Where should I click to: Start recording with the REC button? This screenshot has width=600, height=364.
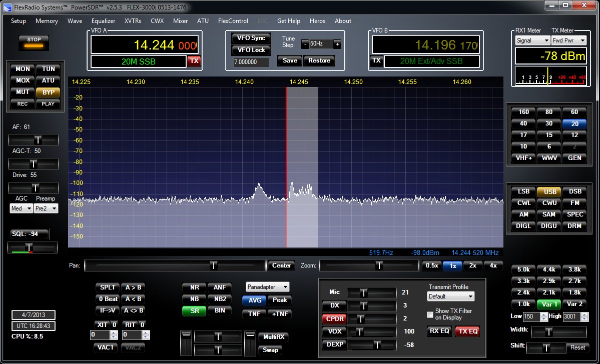22,103
